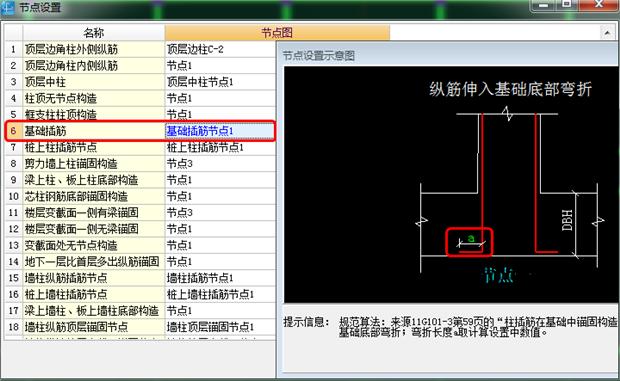Select row 框支柱柱顶构造

(x=94, y=115)
